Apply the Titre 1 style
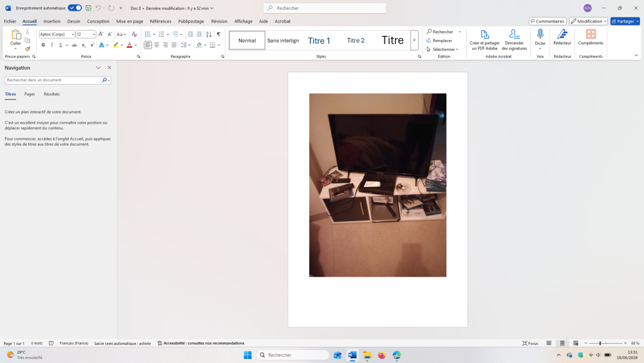 click(319, 40)
